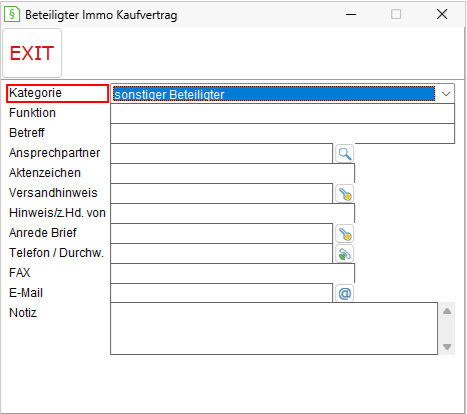Click the Kategorie label
Screen dimensions: 467x414
click(x=35, y=93)
